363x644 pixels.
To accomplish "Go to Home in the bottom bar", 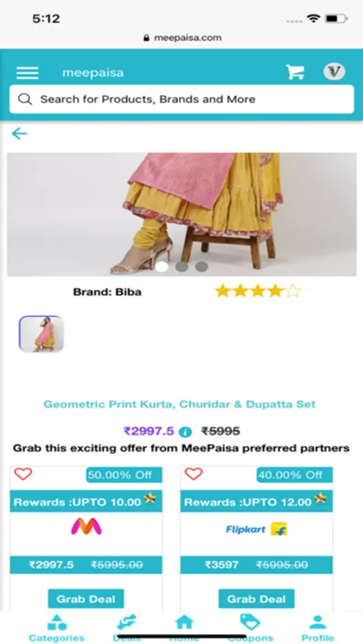I will [184, 628].
